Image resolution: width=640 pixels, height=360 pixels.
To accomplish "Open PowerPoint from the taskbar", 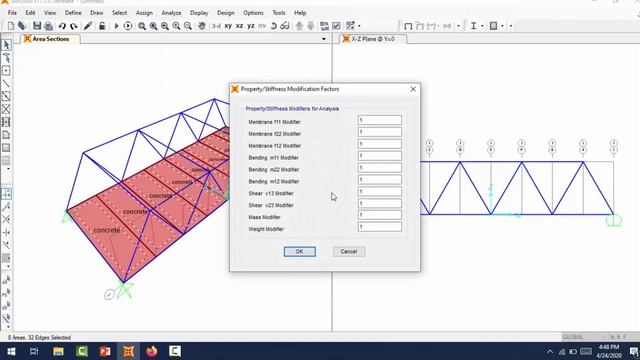I will point(105,351).
